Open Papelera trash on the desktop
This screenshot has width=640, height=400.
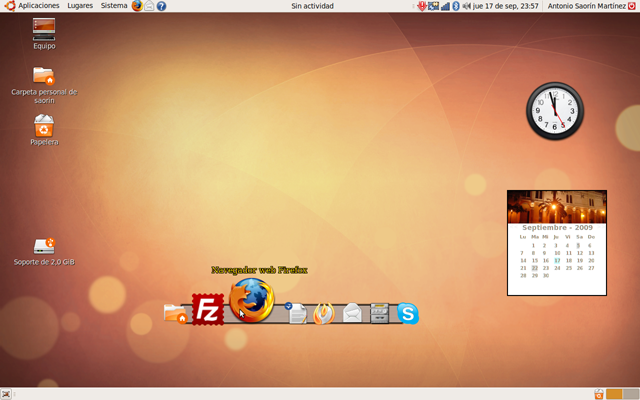coord(44,125)
